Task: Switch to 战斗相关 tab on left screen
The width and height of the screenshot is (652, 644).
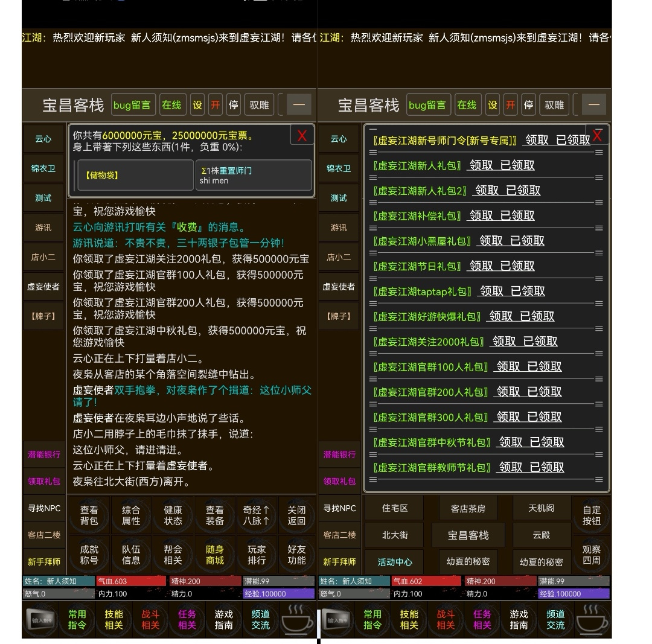Action: click(x=150, y=619)
